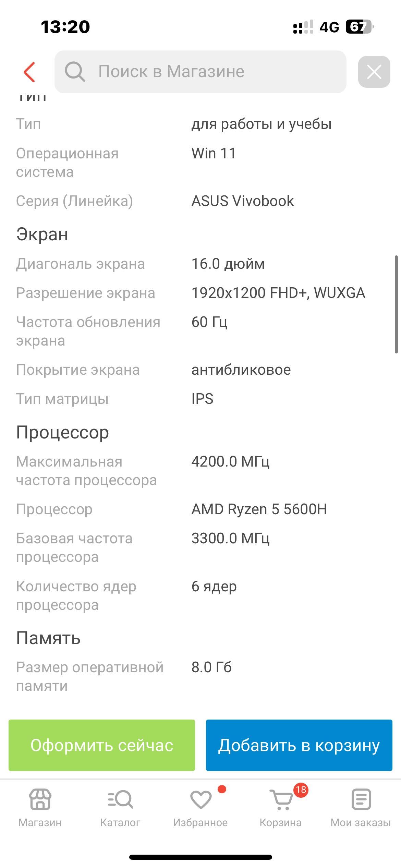Tap the magnifying glass search icon

click(x=75, y=72)
